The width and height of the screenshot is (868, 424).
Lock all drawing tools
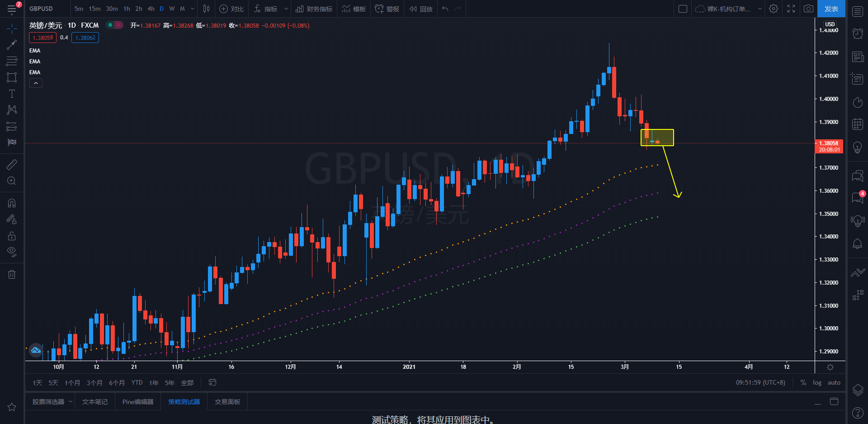click(12, 236)
